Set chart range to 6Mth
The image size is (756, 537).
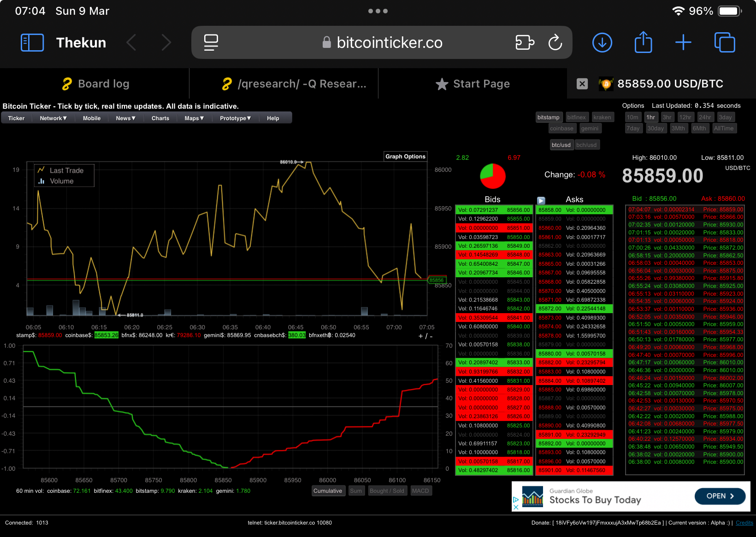(x=699, y=128)
